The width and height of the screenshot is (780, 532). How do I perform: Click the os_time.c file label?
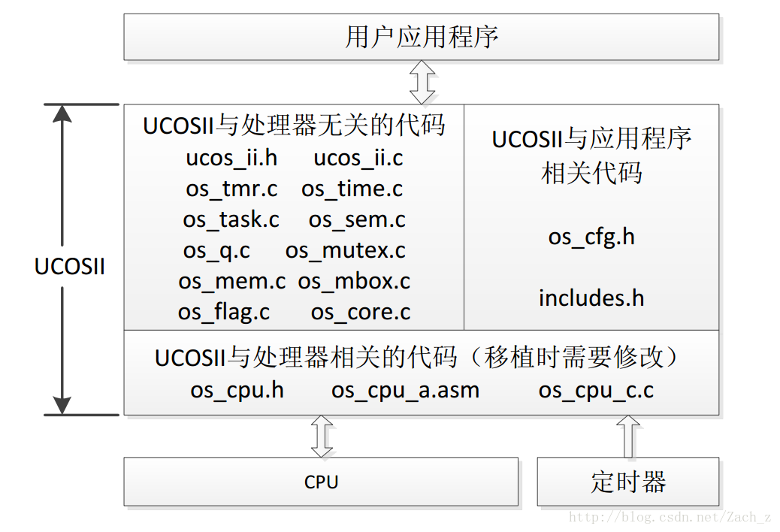(352, 189)
